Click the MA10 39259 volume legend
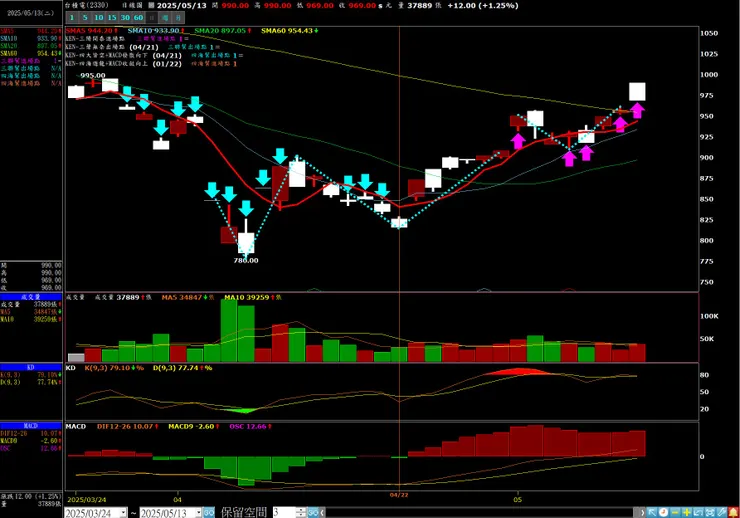 point(253,297)
